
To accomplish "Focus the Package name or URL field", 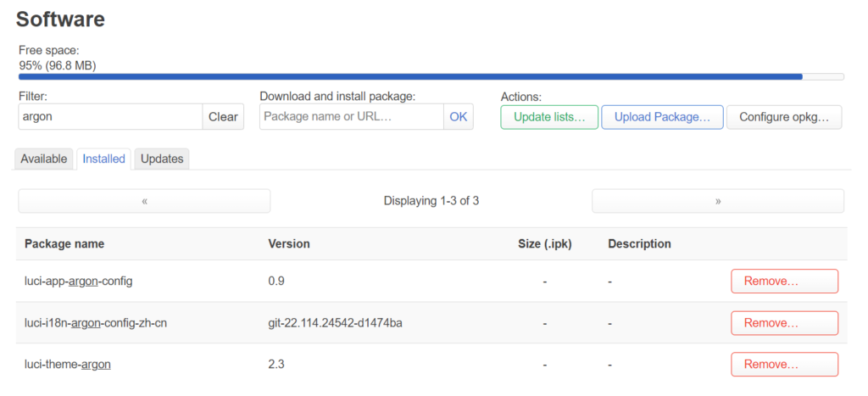I will (352, 117).
